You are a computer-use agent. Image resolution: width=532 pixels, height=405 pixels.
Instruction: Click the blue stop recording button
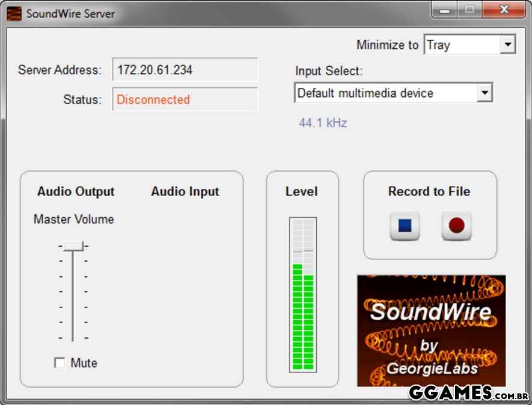coord(405,226)
